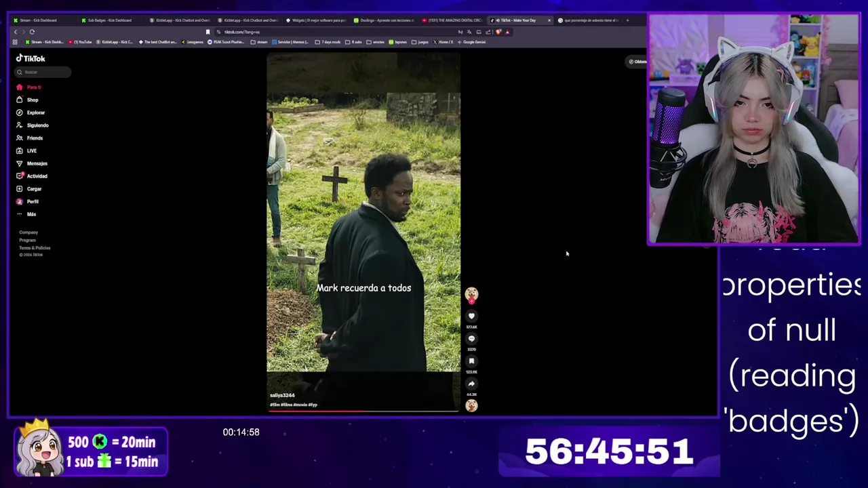This screenshot has height=488, width=868.
Task: Click the Brave shields icon
Action: click(498, 32)
